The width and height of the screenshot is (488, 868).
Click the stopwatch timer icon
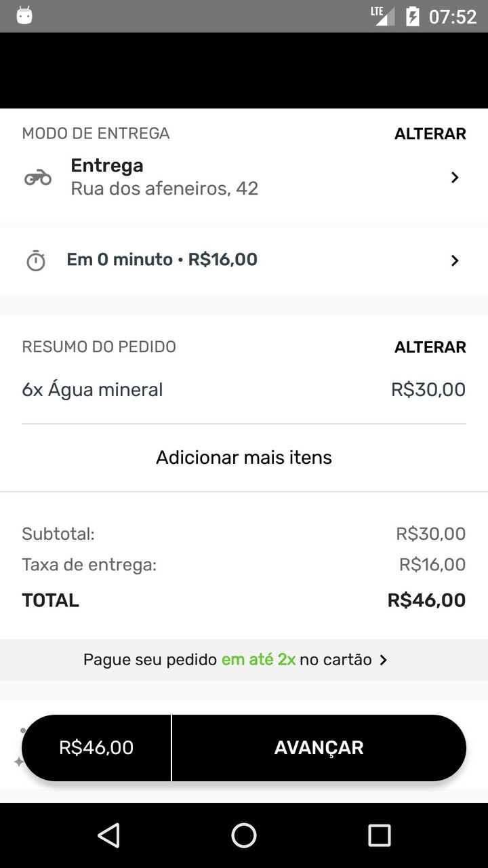[36, 261]
